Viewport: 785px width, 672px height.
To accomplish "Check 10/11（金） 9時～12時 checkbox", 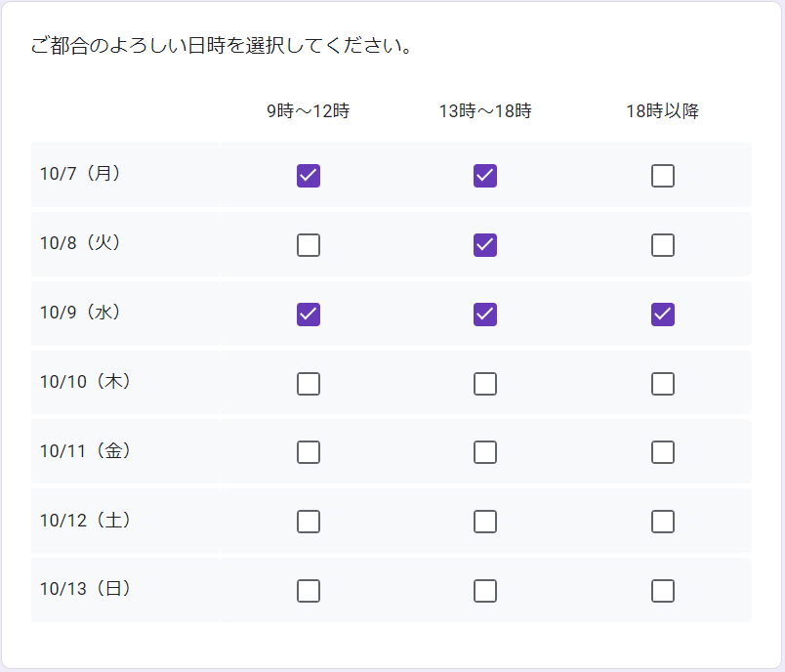I will click(309, 452).
